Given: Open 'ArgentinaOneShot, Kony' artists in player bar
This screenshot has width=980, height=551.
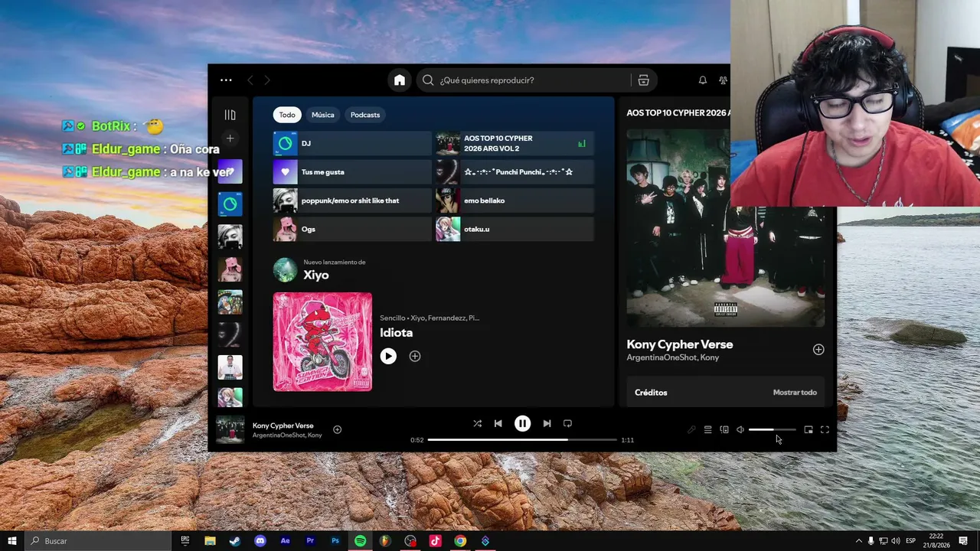Looking at the screenshot, I should 287,435.
